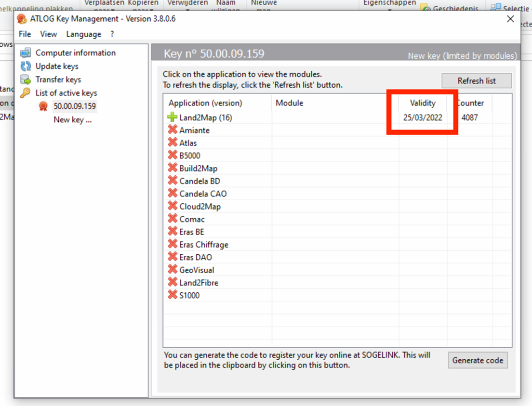Expand Land2Map (16) with the green plus icon
The image size is (532, 406).
coord(173,117)
